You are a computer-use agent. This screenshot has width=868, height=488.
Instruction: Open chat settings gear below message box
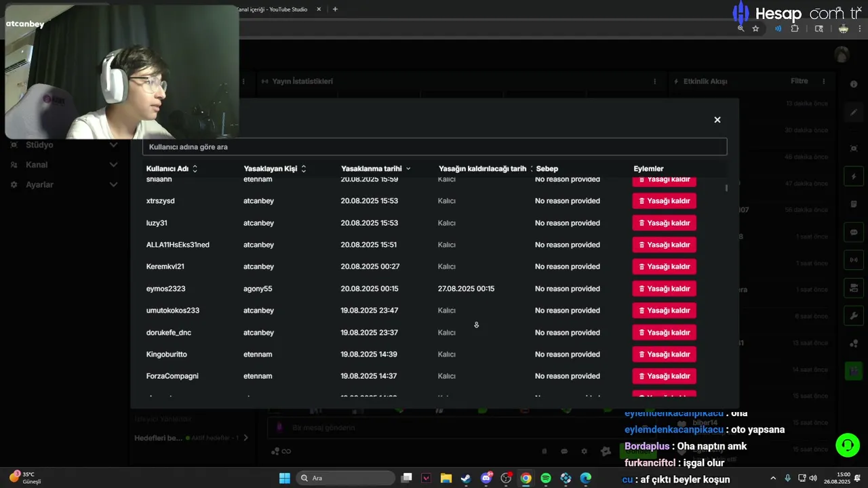pyautogui.click(x=584, y=451)
